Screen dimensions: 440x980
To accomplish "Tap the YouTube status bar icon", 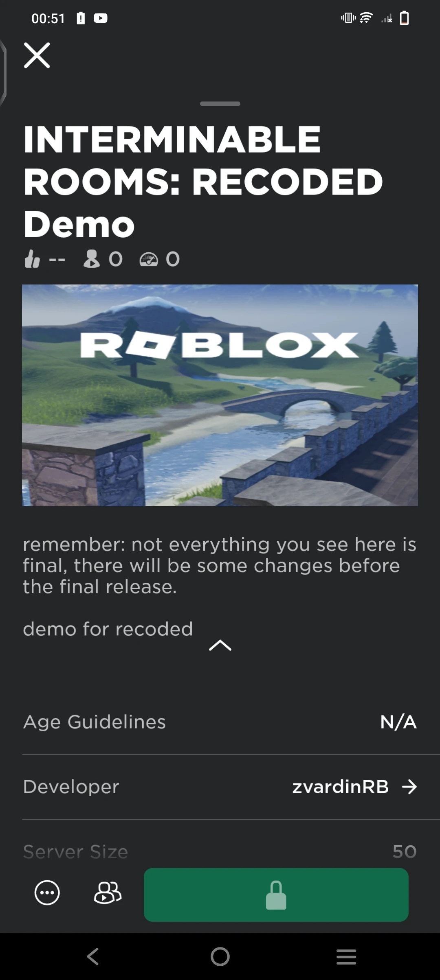I will (x=101, y=18).
